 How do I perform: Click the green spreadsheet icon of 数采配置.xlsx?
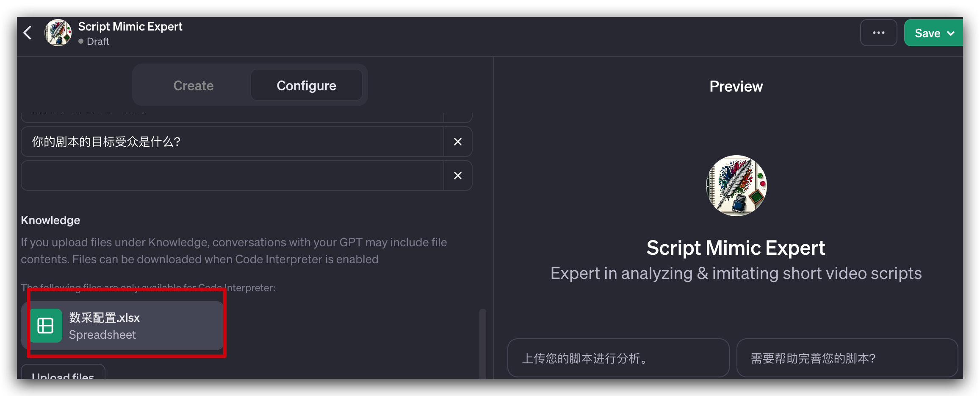coord(46,326)
